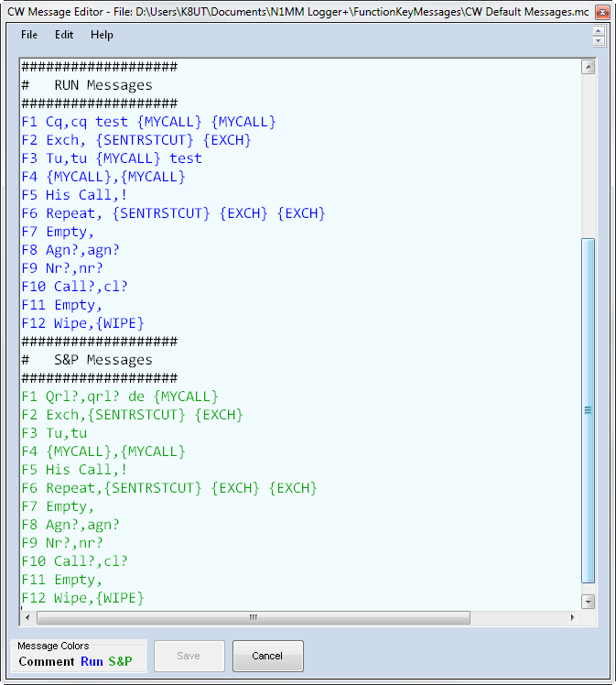Click the green 'F9 Nr?,nr?' line
Screen dimensions: 616x685
(62, 543)
